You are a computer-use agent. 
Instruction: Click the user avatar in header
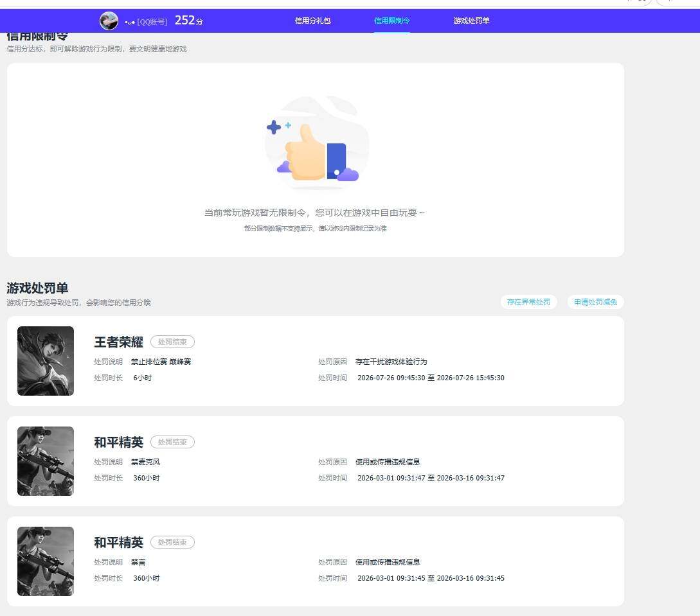click(109, 21)
